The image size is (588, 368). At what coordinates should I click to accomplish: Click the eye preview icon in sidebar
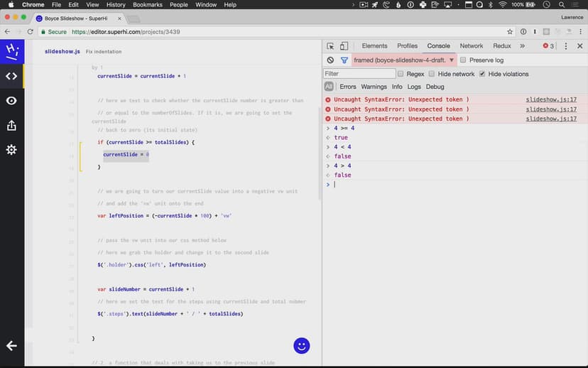click(11, 101)
